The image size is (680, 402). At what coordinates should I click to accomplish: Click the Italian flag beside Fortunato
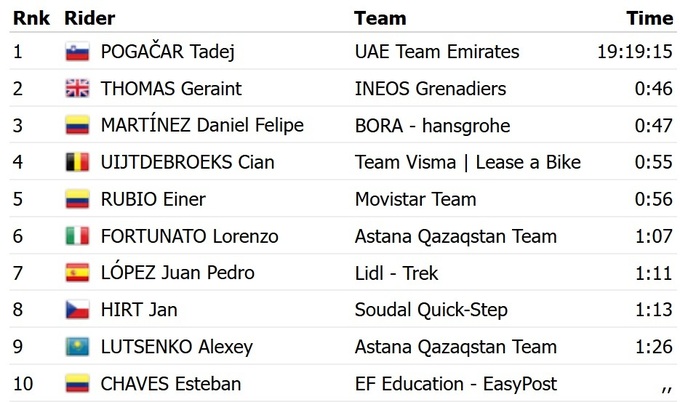(x=77, y=237)
